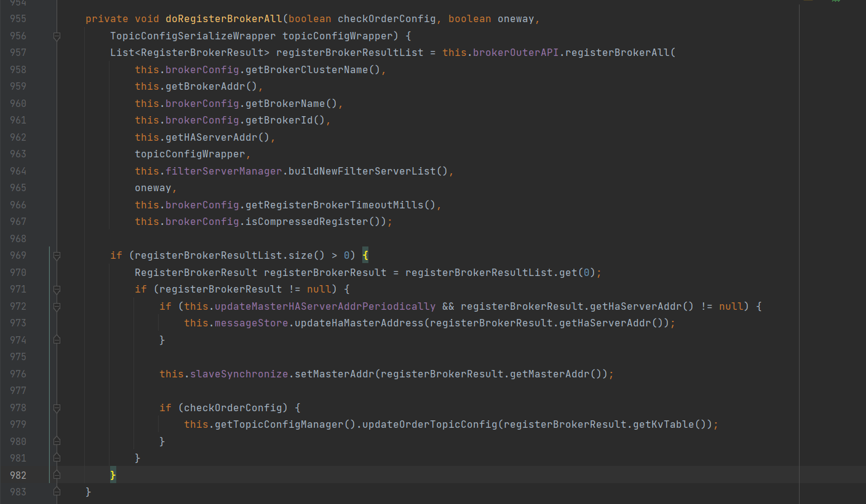Collapse the doRegisterBrokerAll method at line 956

(57, 36)
